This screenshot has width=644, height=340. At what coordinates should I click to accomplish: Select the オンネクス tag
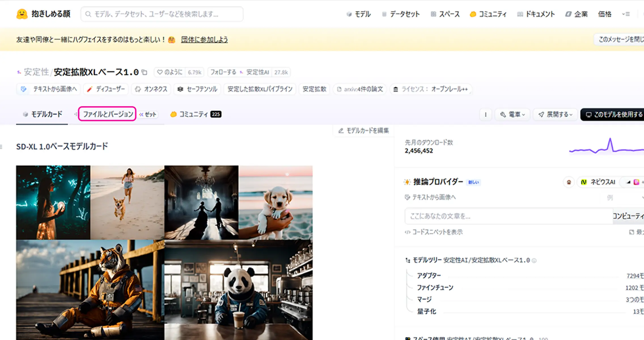pos(151,89)
